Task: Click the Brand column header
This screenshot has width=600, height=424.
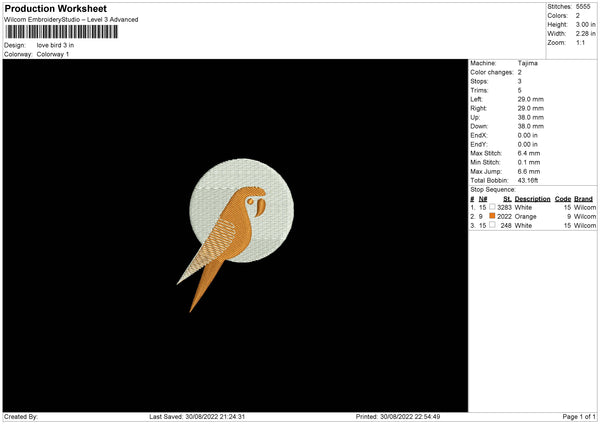Action: point(583,198)
